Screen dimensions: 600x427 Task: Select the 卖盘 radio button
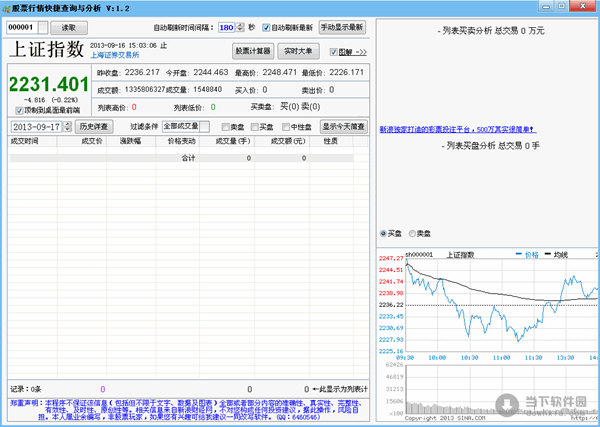tap(412, 233)
